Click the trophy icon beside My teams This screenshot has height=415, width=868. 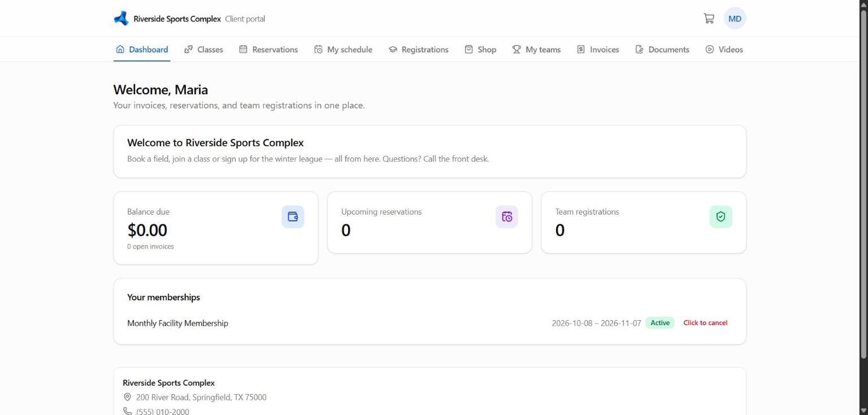pyautogui.click(x=517, y=50)
